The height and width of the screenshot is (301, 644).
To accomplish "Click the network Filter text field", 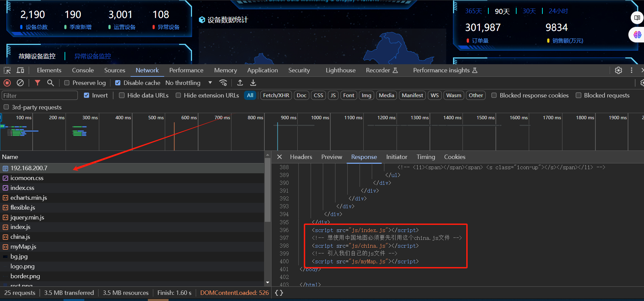I will coord(40,95).
